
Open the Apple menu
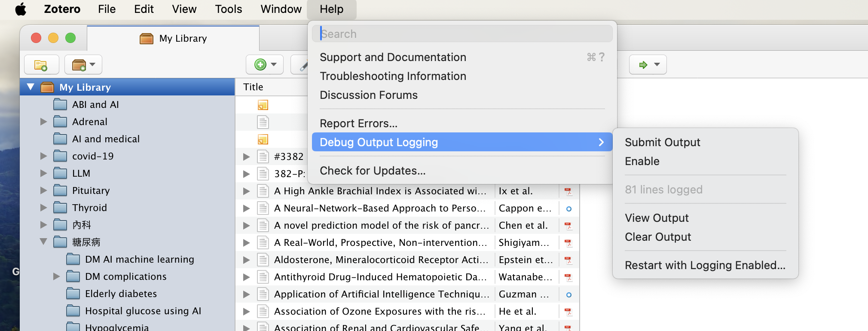pos(21,9)
